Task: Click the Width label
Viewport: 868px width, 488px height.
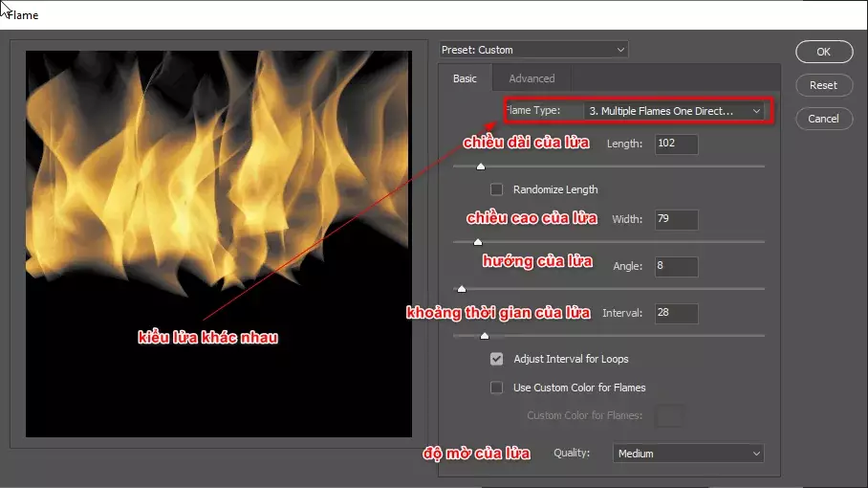Action: click(627, 219)
